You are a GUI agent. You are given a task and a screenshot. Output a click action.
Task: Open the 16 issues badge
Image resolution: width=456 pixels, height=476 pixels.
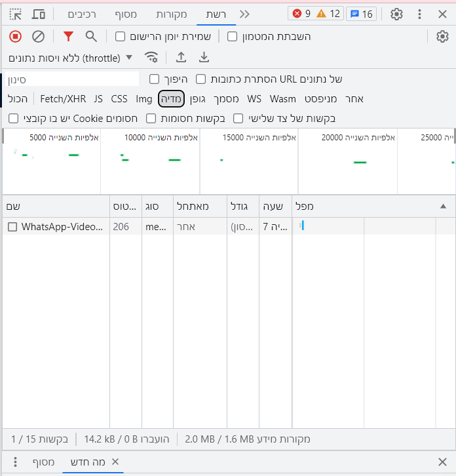point(361,14)
